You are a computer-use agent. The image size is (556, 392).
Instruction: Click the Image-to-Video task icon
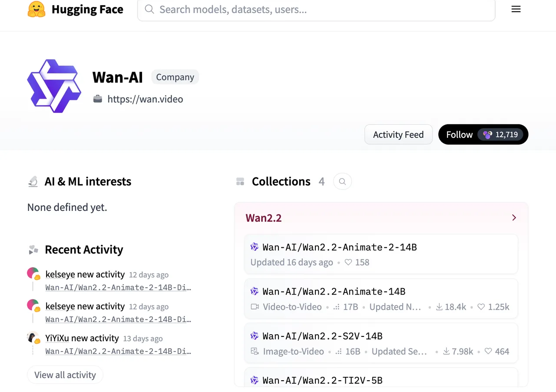point(255,351)
